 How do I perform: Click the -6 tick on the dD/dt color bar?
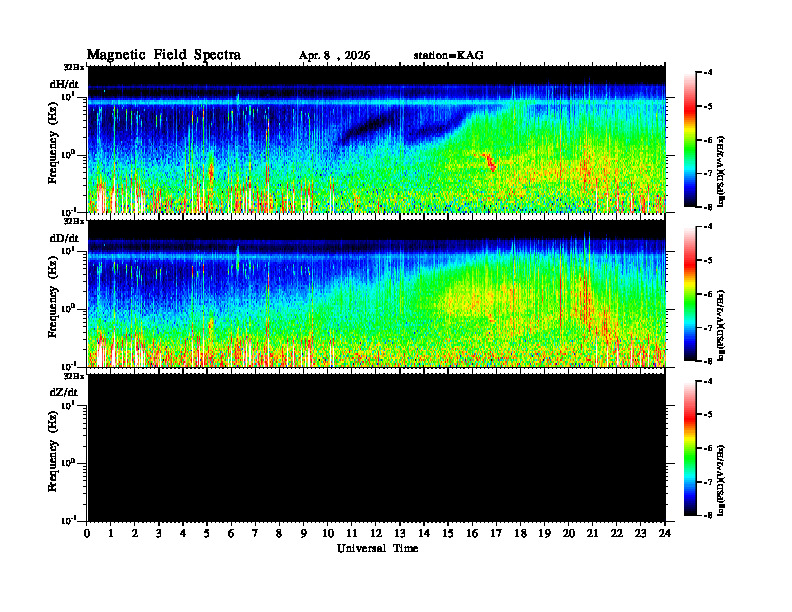[708, 294]
